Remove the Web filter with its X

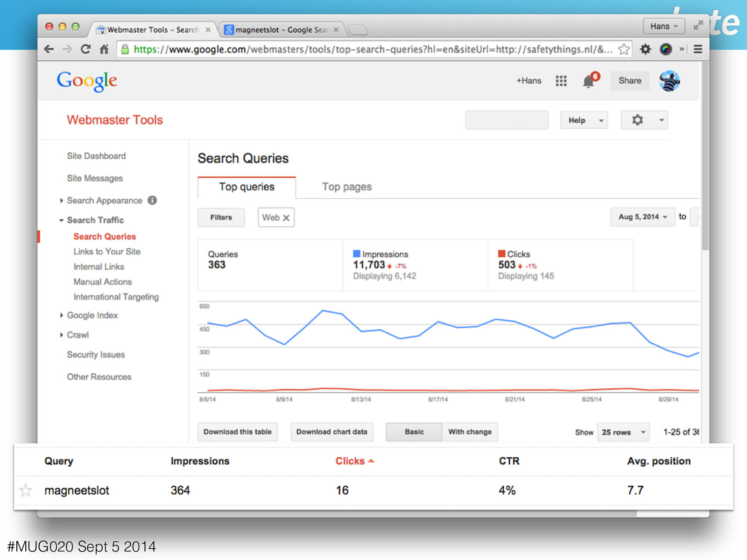286,217
